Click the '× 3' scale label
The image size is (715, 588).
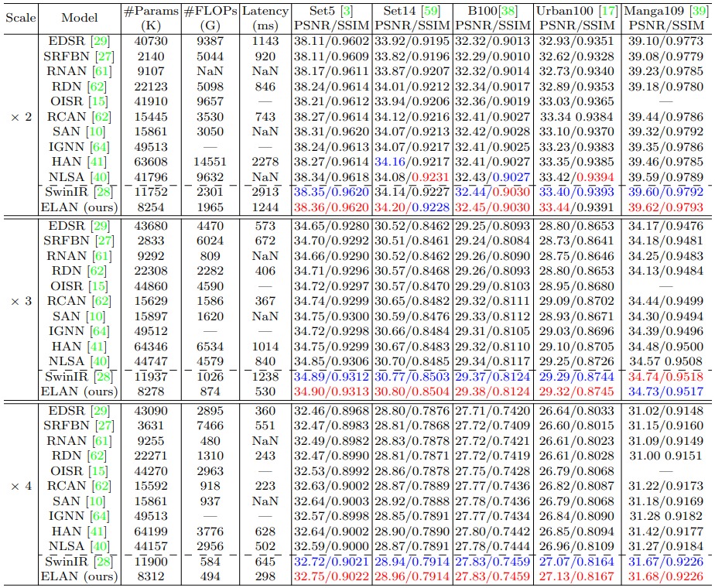21,301
